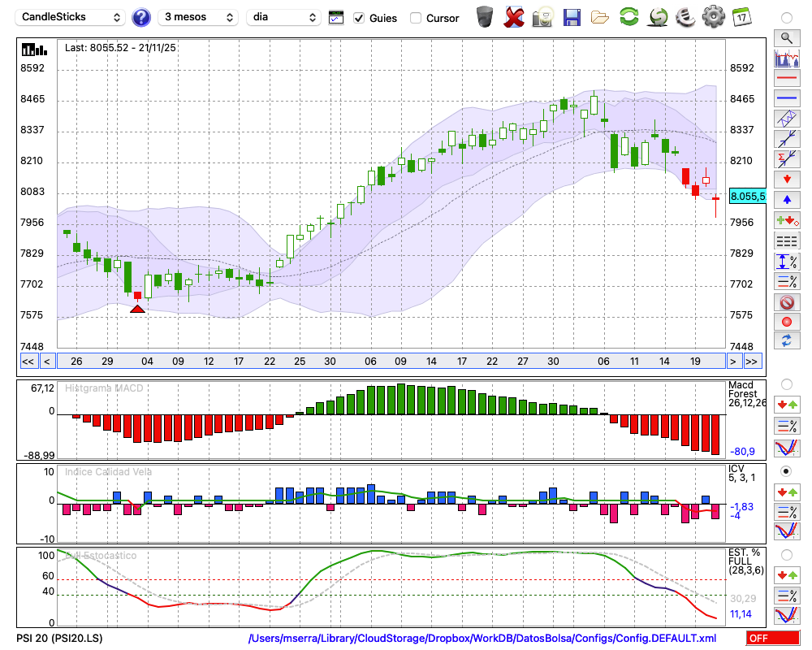Select the red horizontal line tool
Image resolution: width=812 pixels, height=650 pixels.
point(787,78)
